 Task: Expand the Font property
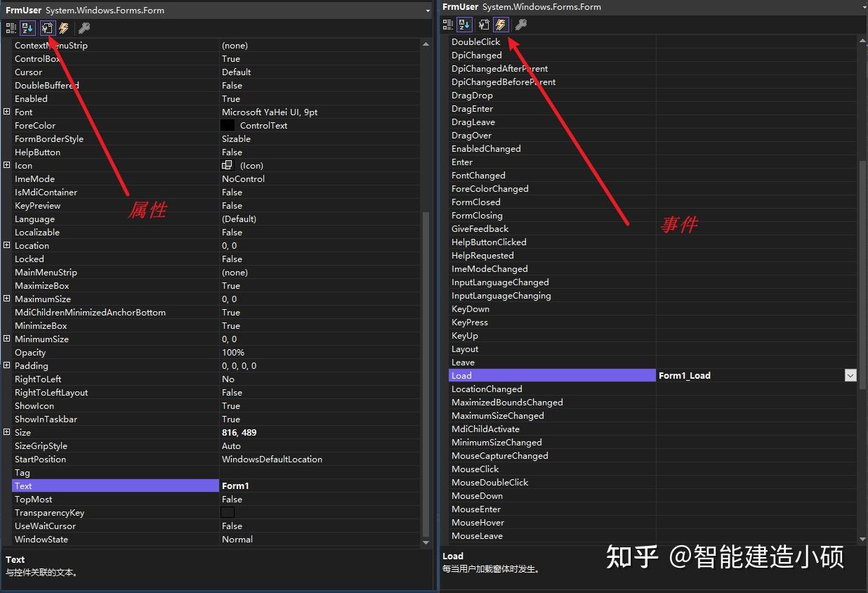[x=6, y=112]
